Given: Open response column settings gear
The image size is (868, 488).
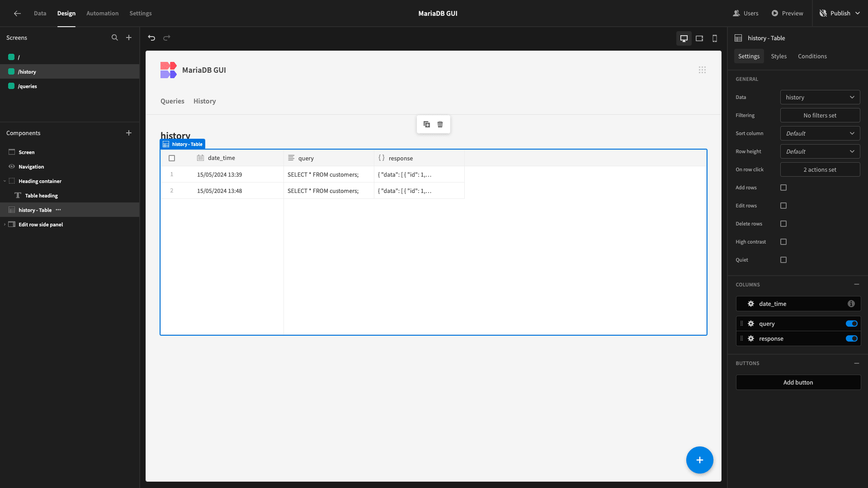Looking at the screenshot, I should click(751, 338).
